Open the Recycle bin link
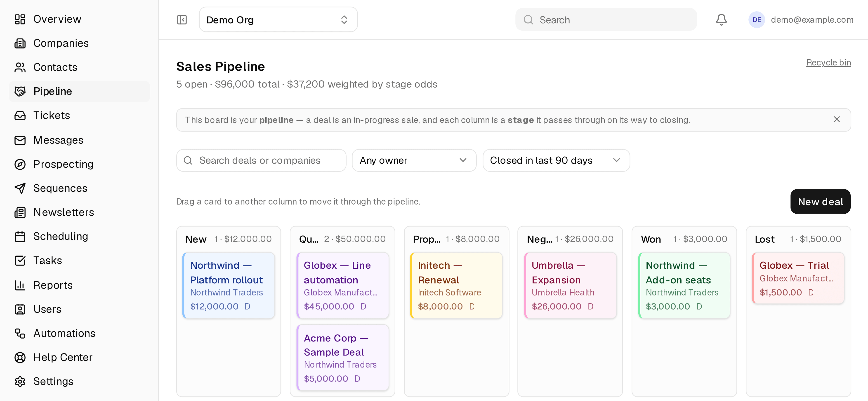This screenshot has width=868, height=401. (828, 63)
